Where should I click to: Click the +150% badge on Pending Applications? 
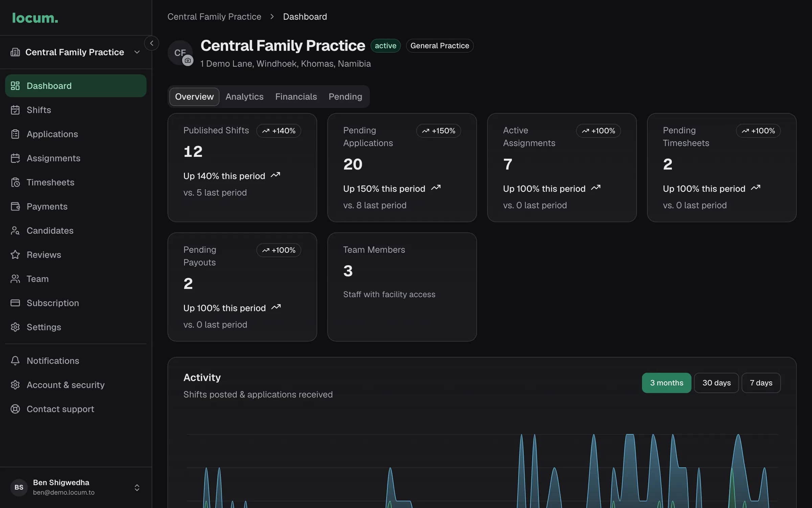pyautogui.click(x=438, y=131)
